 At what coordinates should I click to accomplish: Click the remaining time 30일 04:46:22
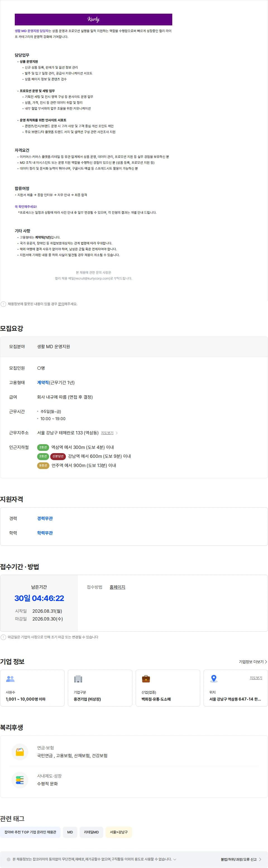coord(39,598)
